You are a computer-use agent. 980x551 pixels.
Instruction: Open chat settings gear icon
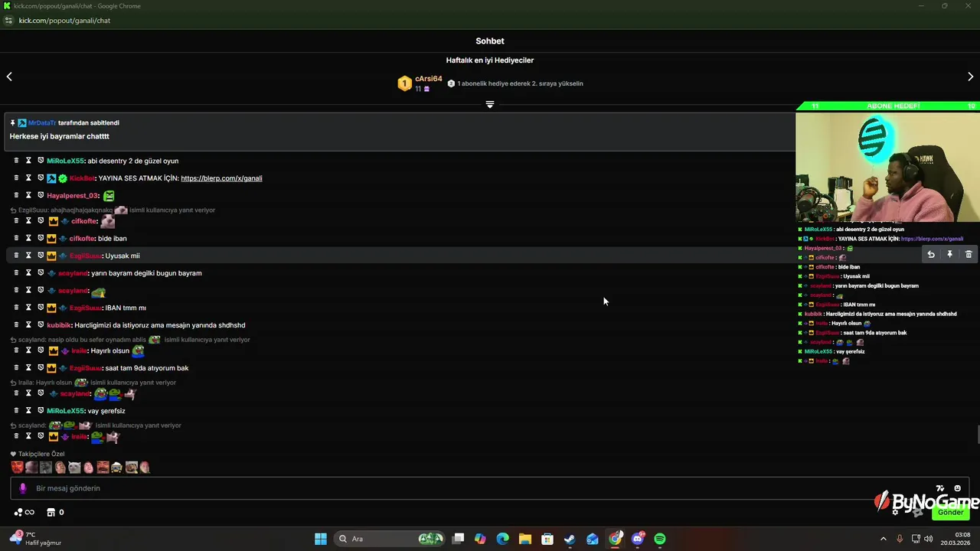pos(895,512)
